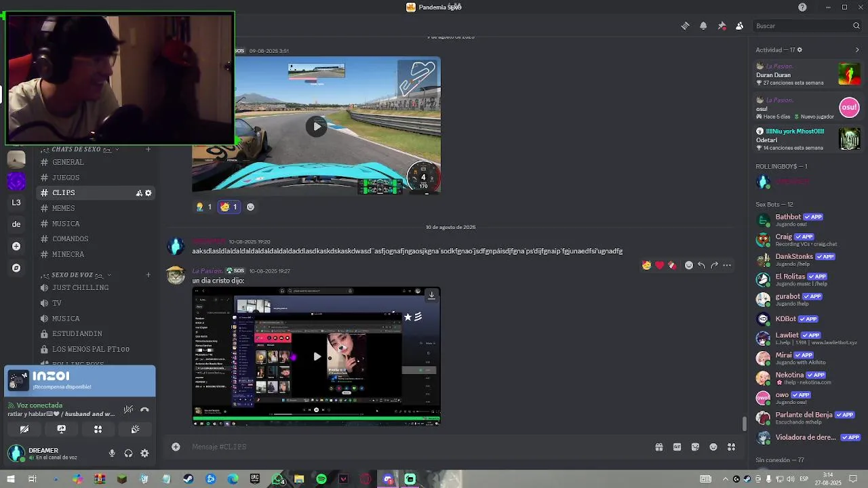
Task: Deafen the headphones
Action: pyautogui.click(x=128, y=453)
